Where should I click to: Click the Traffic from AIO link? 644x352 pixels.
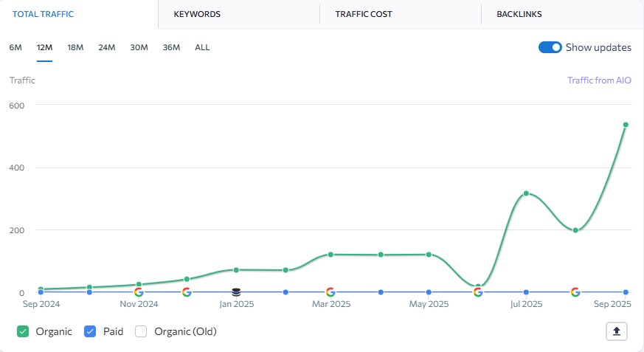(x=599, y=80)
